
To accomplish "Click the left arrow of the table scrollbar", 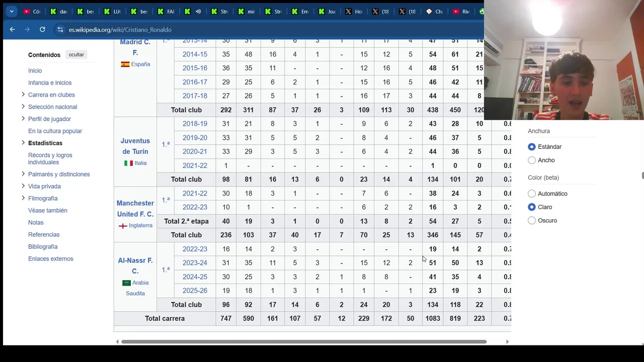I will 117,342.
